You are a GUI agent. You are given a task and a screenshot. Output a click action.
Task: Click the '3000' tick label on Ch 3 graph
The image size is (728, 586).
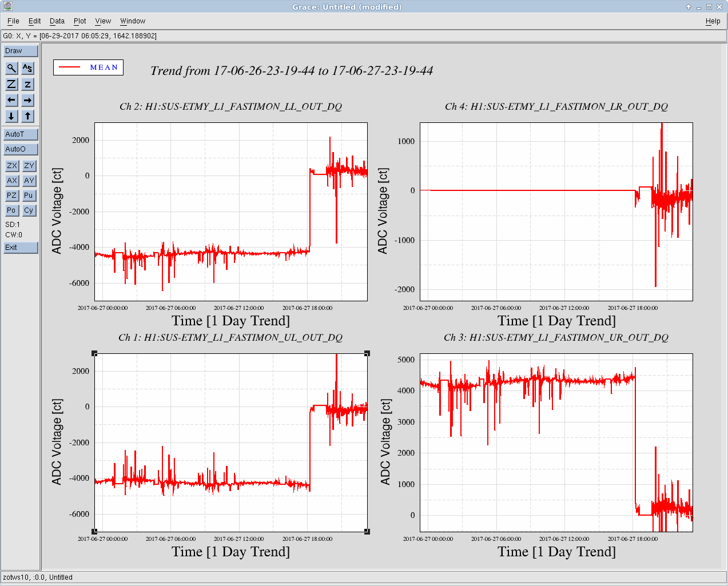(406, 422)
